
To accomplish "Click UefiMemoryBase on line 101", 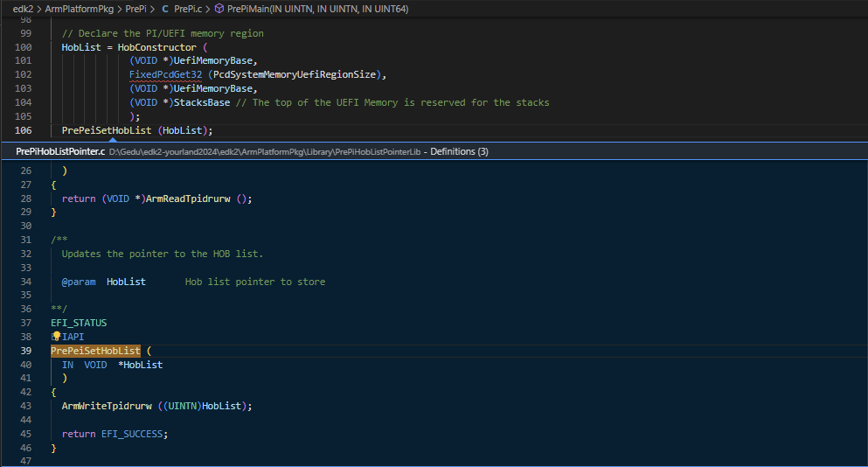I will (213, 60).
